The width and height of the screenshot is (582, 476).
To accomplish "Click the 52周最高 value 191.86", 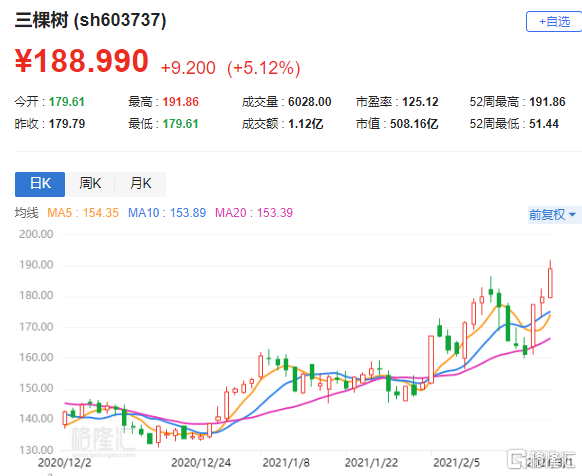I will (x=547, y=102).
